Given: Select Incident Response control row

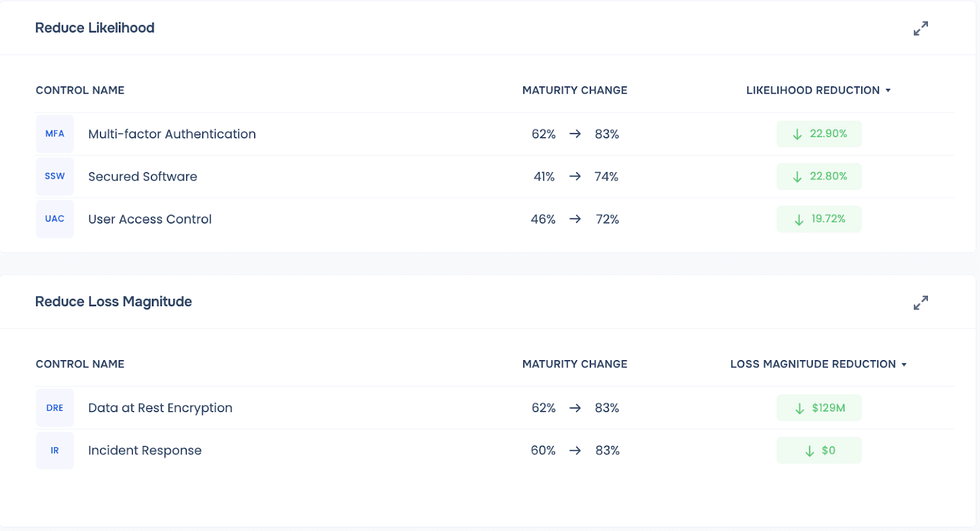Looking at the screenshot, I should (x=145, y=451).
